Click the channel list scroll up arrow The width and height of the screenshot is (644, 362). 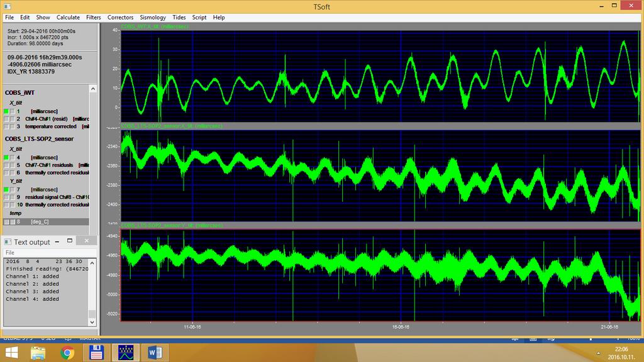(93, 89)
